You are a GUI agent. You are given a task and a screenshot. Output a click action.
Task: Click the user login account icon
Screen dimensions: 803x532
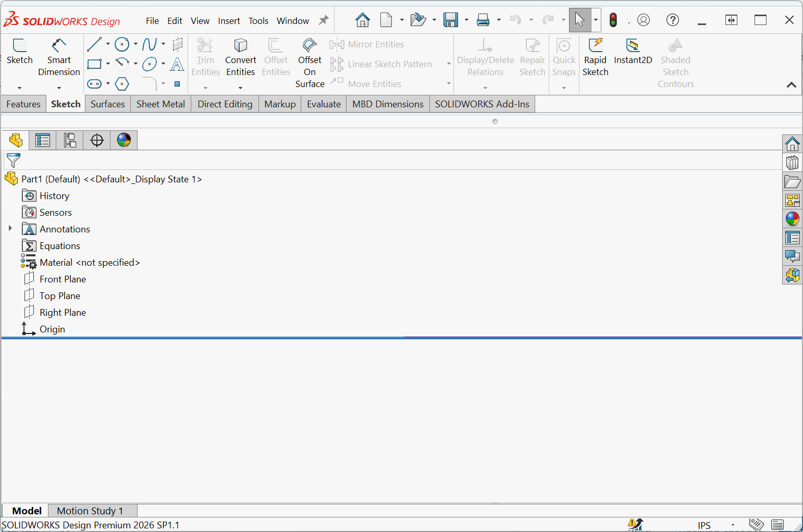click(x=644, y=20)
